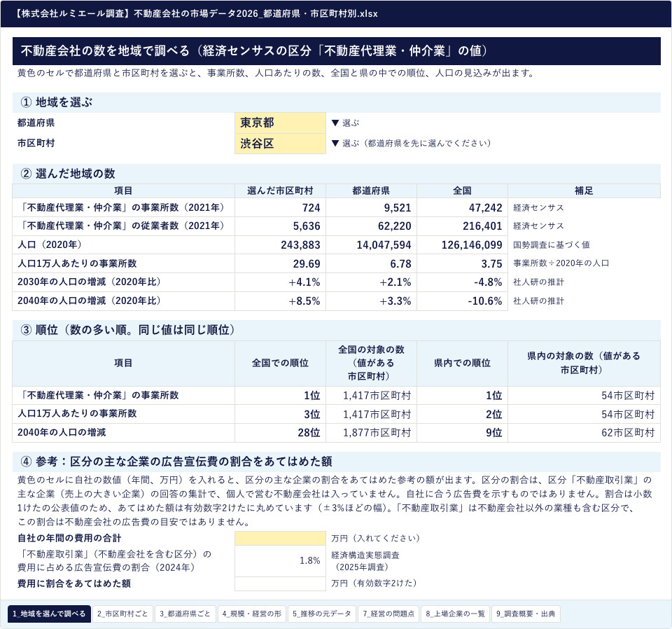Open the 8_上場企業の一覧 sheet tab
This screenshot has height=629, width=672.
(456, 614)
